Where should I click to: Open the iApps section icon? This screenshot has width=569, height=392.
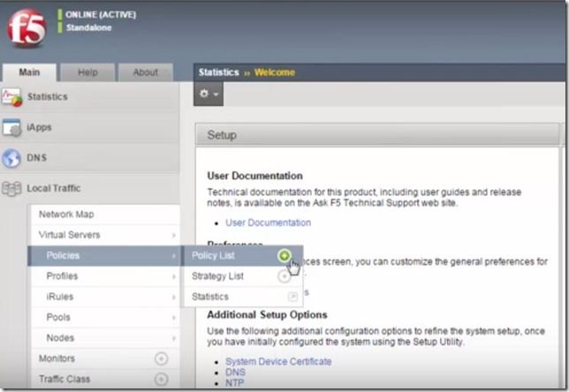coord(11,127)
